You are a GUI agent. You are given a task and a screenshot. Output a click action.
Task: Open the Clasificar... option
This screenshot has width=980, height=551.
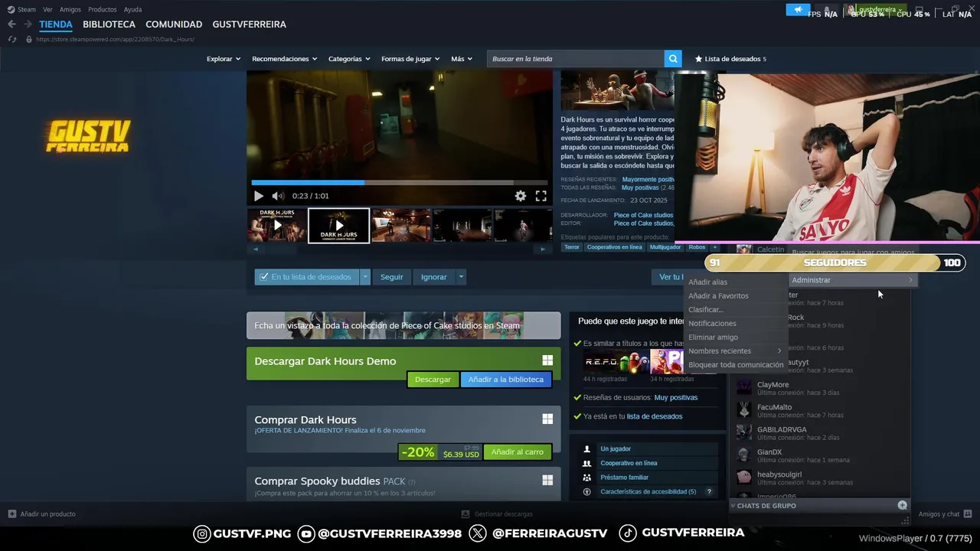point(705,310)
